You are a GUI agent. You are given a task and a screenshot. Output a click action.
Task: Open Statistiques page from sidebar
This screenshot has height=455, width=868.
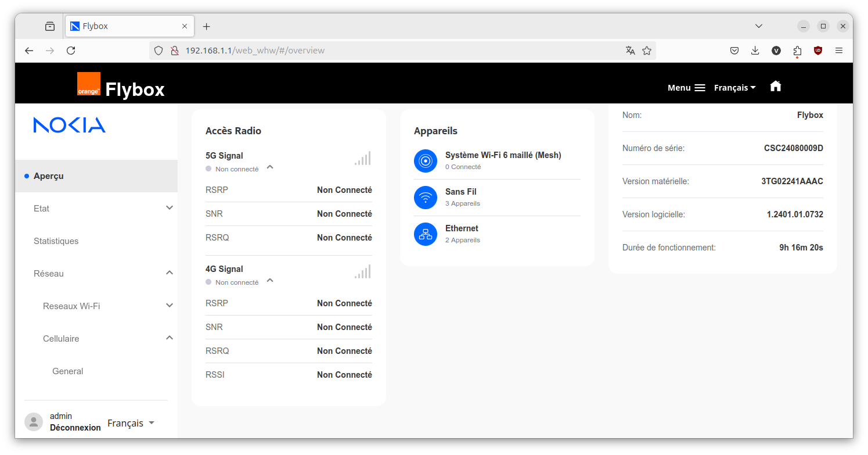pos(96,241)
